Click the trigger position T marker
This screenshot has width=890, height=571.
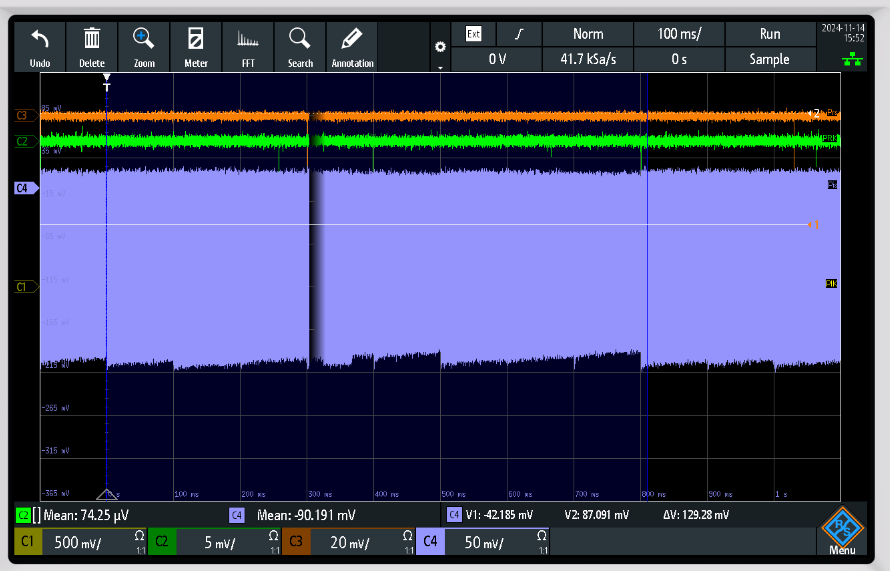click(x=107, y=86)
